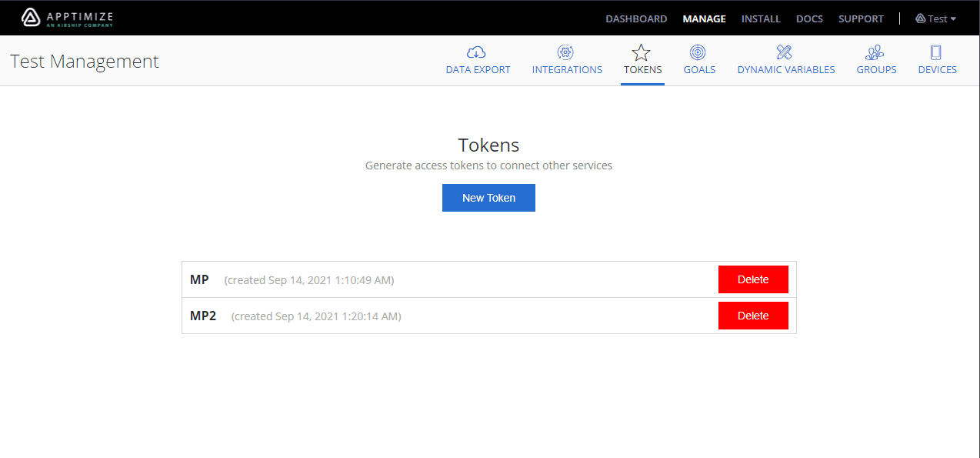
Task: Open Data Export cloud icon
Action: coord(477,52)
